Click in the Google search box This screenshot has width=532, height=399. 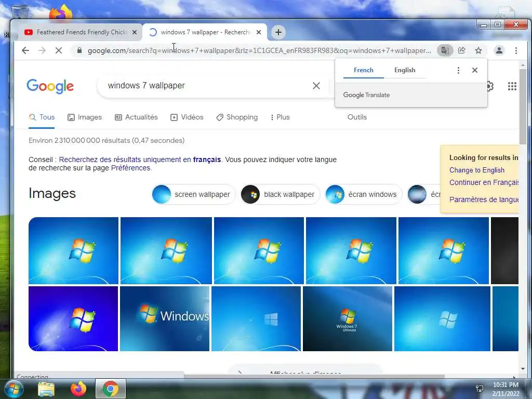(x=207, y=86)
